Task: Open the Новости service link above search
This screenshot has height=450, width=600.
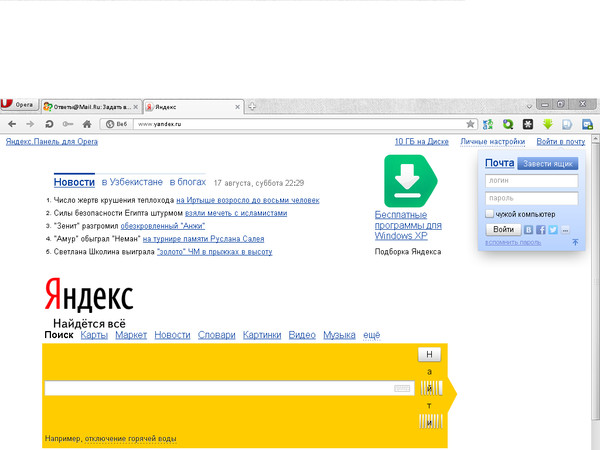Action: tap(172, 335)
